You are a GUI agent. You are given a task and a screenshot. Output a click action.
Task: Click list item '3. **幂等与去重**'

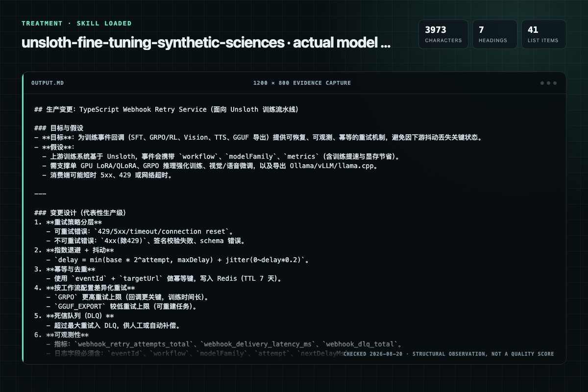tap(65, 269)
